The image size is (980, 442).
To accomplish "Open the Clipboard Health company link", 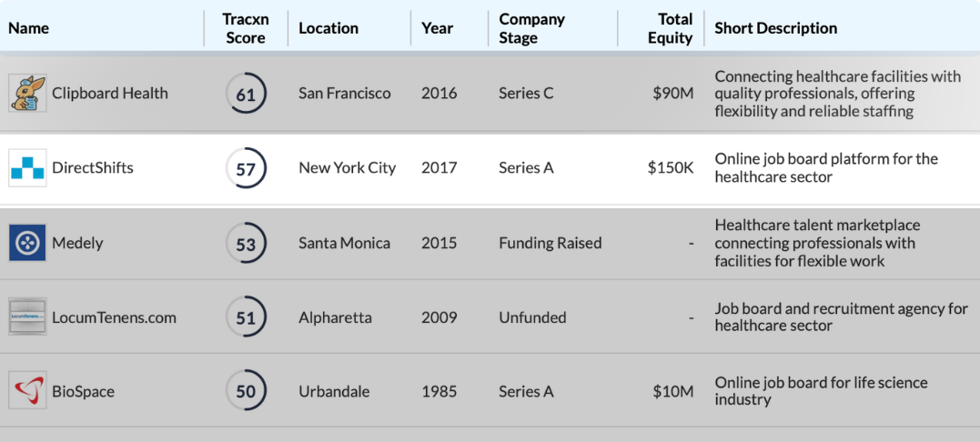I will coord(110,94).
